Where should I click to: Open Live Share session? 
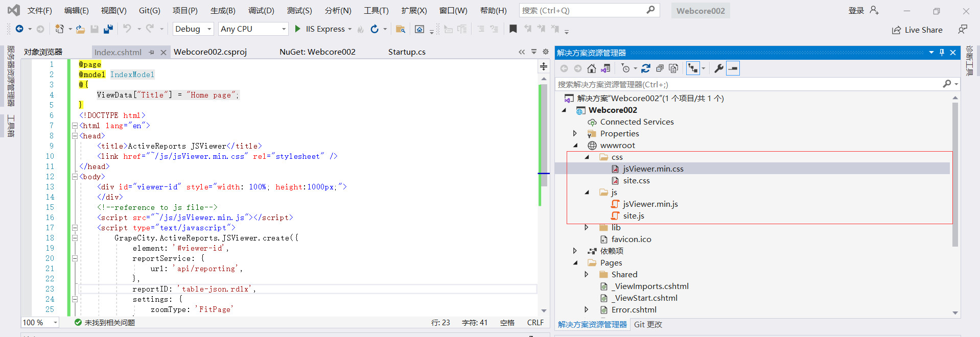pos(917,30)
